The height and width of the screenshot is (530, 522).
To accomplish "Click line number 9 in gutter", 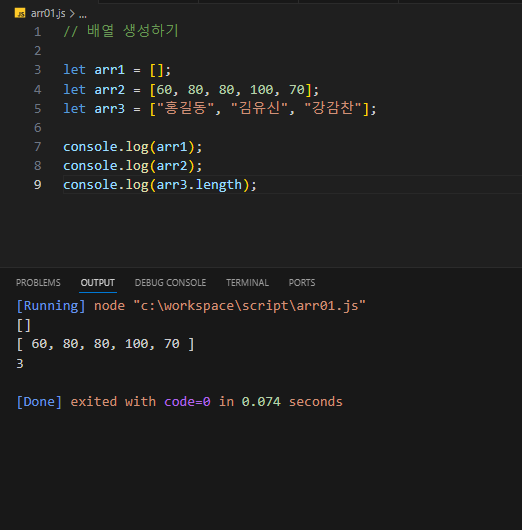I will tap(38, 185).
